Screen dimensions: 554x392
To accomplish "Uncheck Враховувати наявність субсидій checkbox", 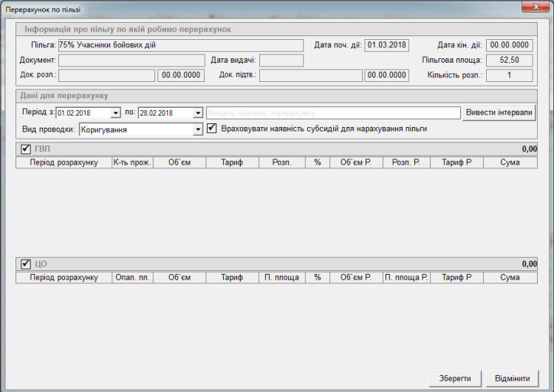I will [x=211, y=128].
